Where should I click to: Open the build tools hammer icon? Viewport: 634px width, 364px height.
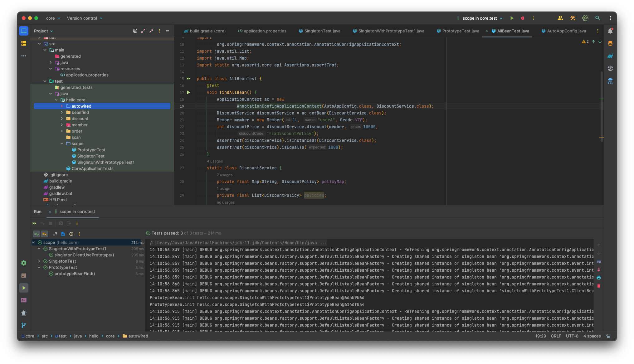coord(573,18)
